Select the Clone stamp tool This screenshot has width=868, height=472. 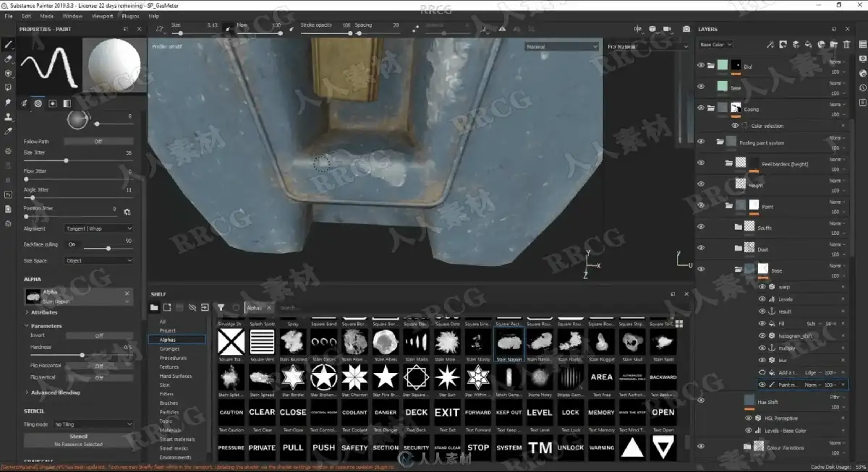point(8,117)
